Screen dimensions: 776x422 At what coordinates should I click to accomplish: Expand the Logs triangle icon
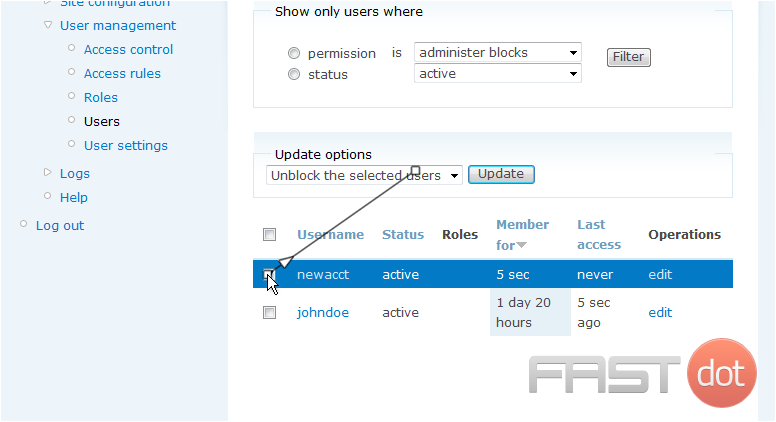tap(48, 173)
